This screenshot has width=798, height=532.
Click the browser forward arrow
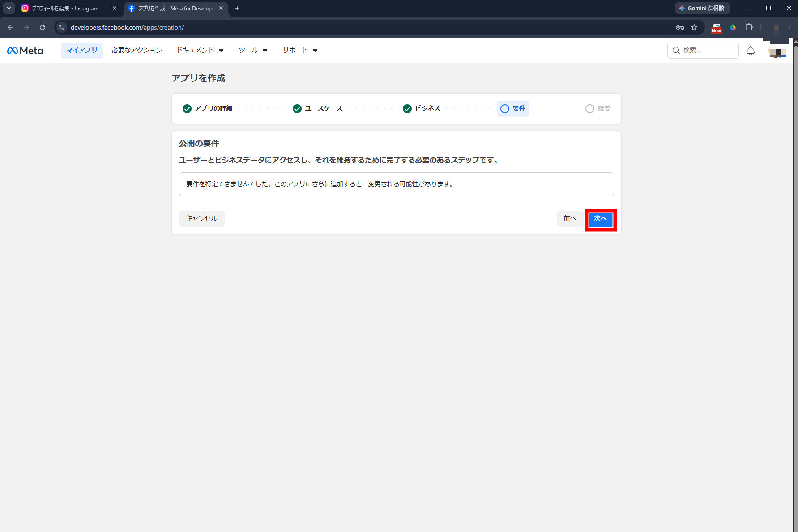tap(26, 27)
